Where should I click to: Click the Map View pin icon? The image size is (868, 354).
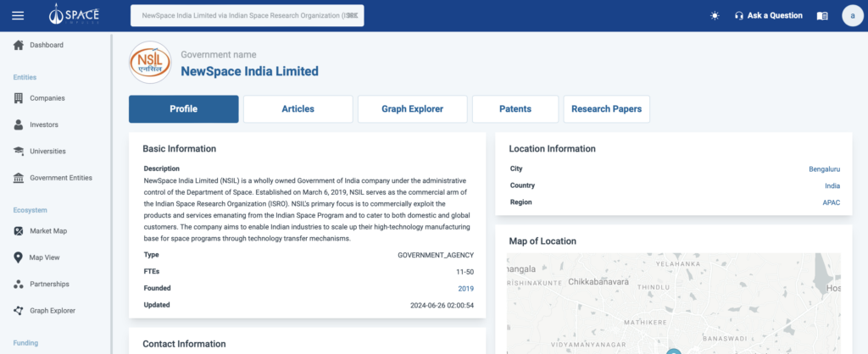19,257
